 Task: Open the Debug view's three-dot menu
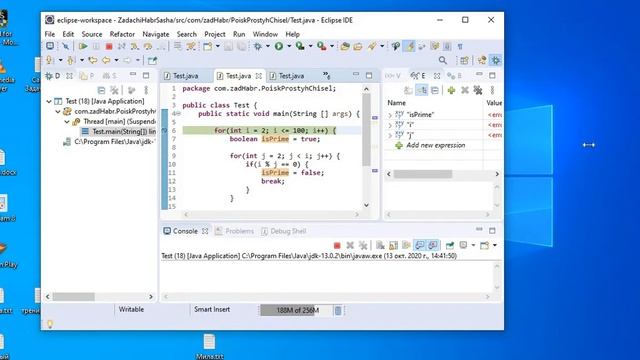coord(146,90)
